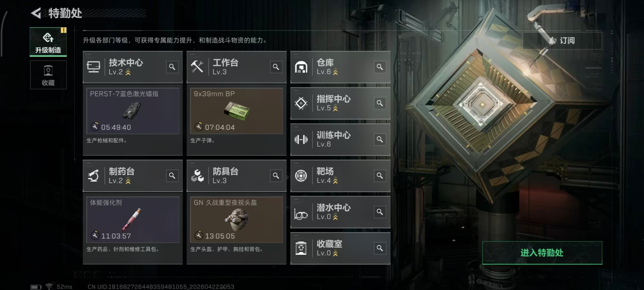Click the 防具台 magnifier icon
The image size is (644, 290).
tap(276, 176)
